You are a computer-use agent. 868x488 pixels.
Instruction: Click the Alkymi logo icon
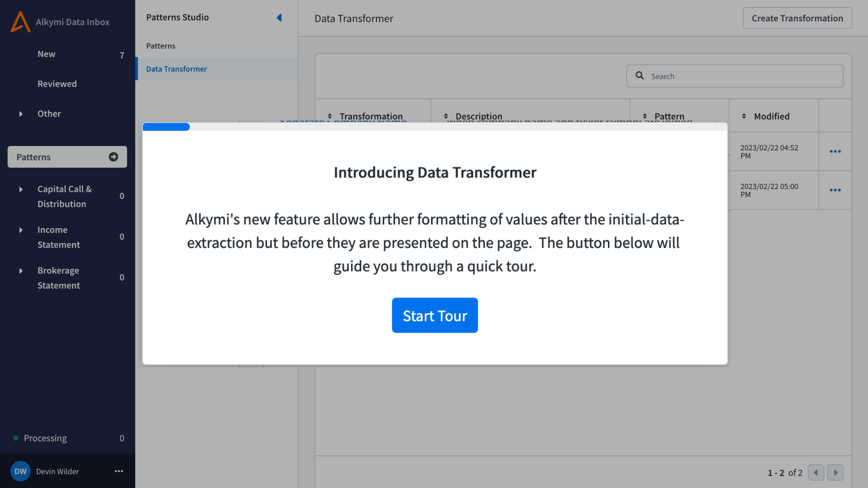(x=20, y=22)
